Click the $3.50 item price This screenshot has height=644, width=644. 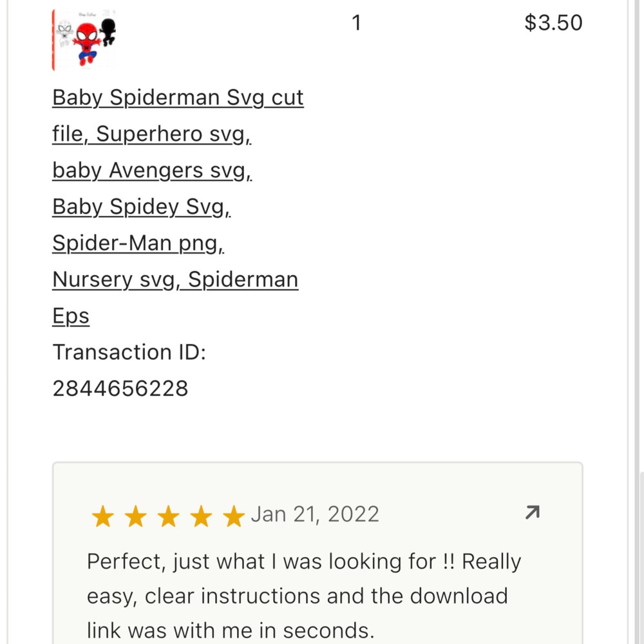click(553, 23)
